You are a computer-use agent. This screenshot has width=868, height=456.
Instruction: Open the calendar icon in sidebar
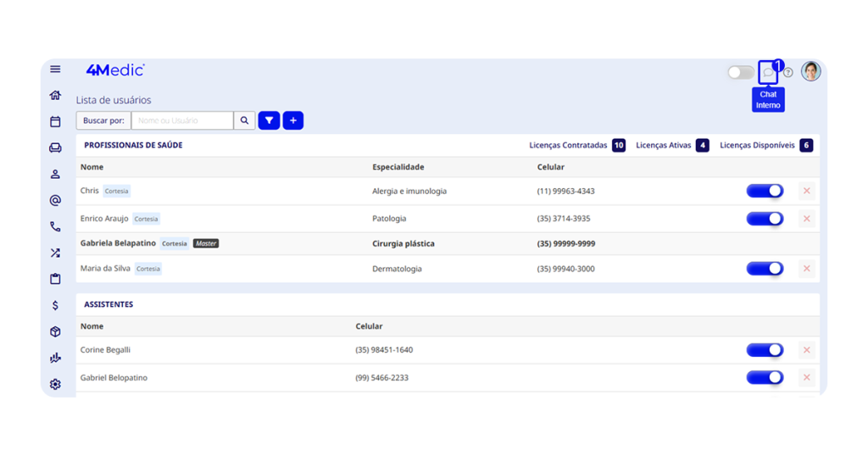55,122
